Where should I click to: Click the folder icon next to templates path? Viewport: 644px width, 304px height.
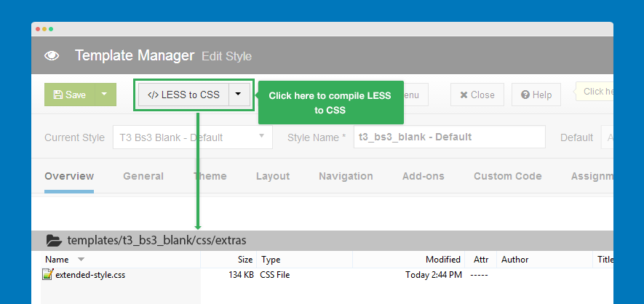54,240
